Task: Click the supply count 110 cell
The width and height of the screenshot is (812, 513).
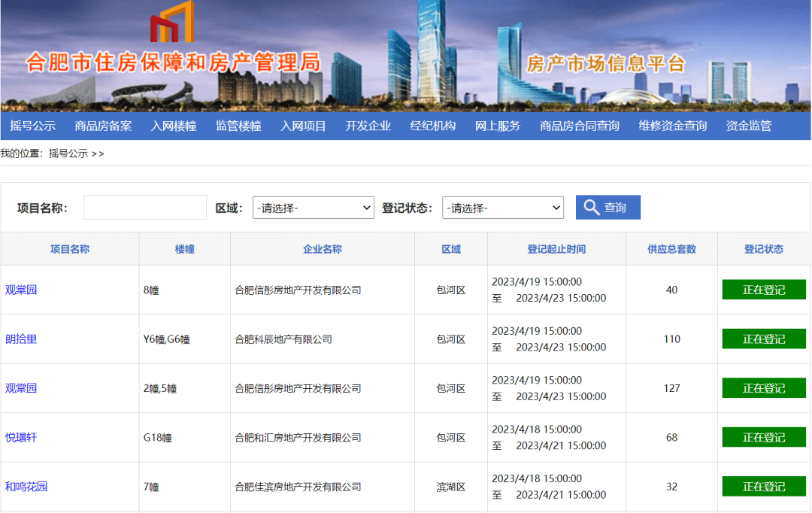Action: pos(671,339)
